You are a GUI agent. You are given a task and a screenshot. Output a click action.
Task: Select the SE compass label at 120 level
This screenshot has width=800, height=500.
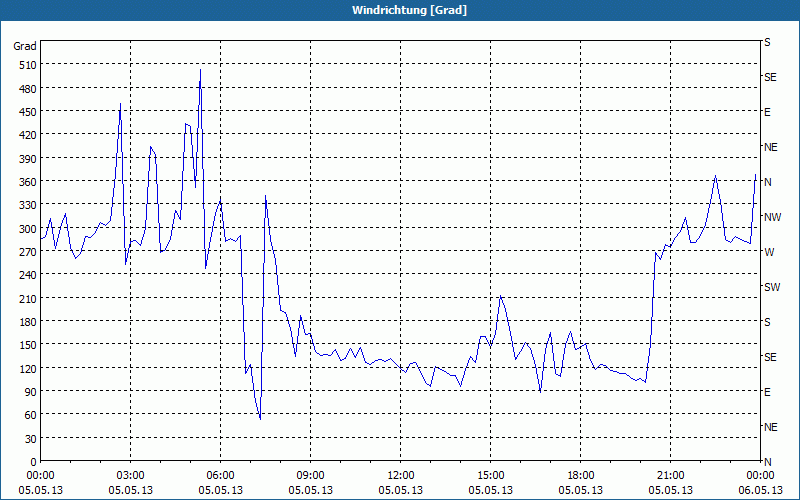click(x=770, y=357)
